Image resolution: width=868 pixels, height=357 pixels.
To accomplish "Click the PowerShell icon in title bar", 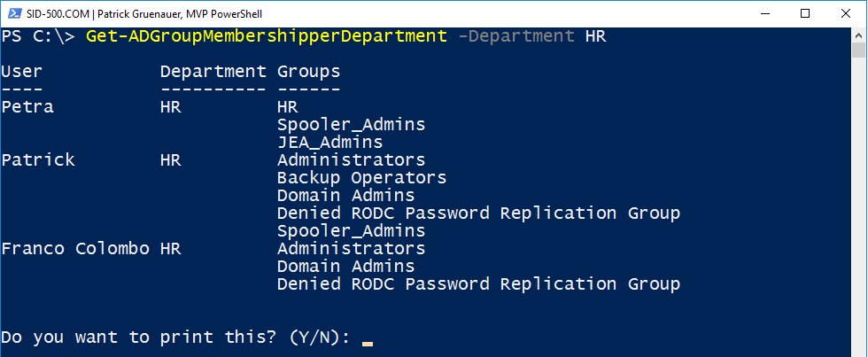I will click(12, 12).
